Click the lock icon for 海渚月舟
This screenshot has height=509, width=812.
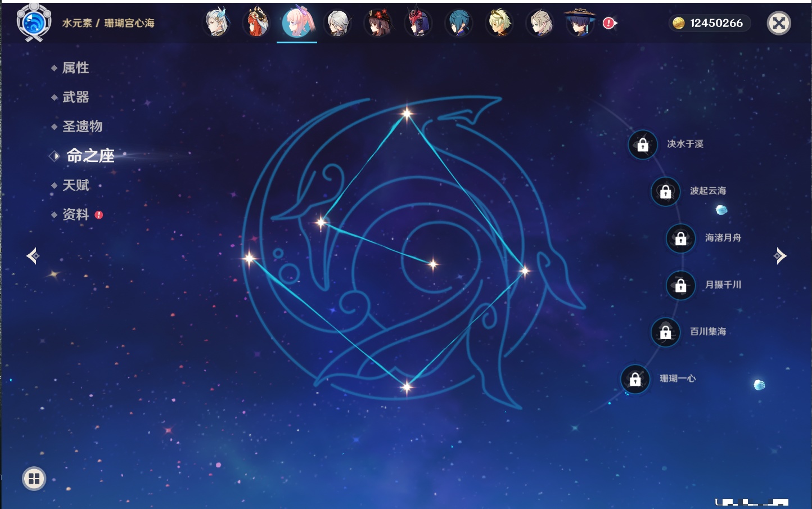[680, 238]
